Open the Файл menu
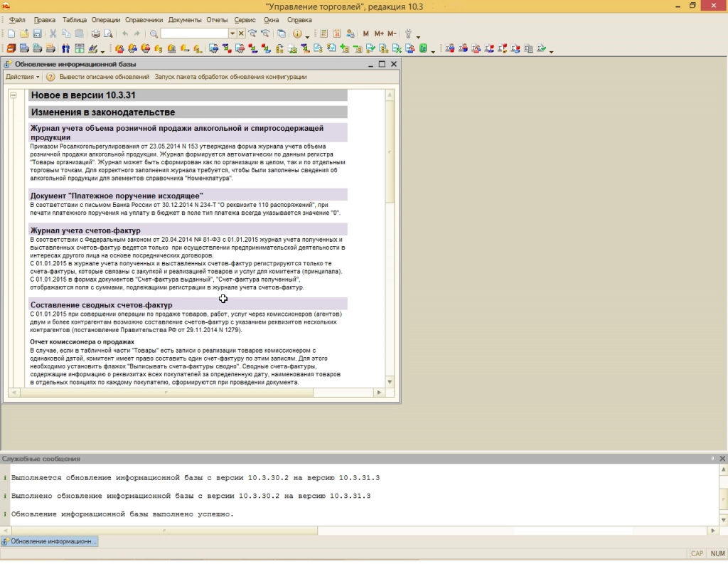Screen dimensions: 728x564 click(17, 20)
